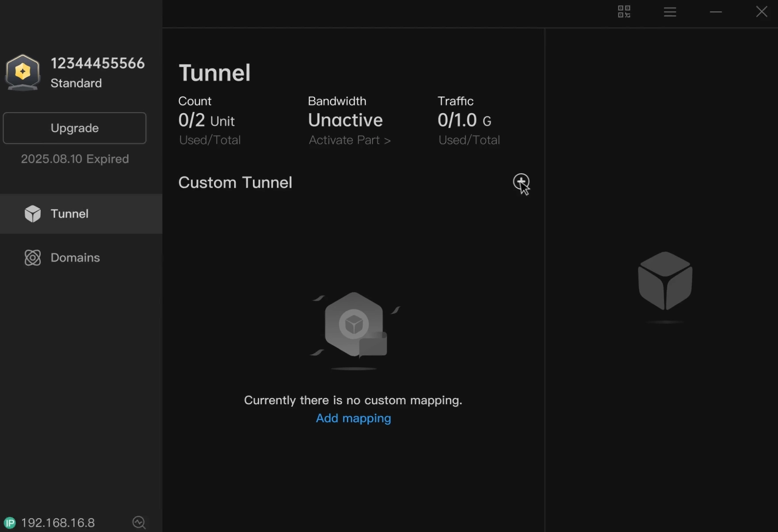Click the account number 12344455566
778x532 pixels.
(x=98, y=63)
